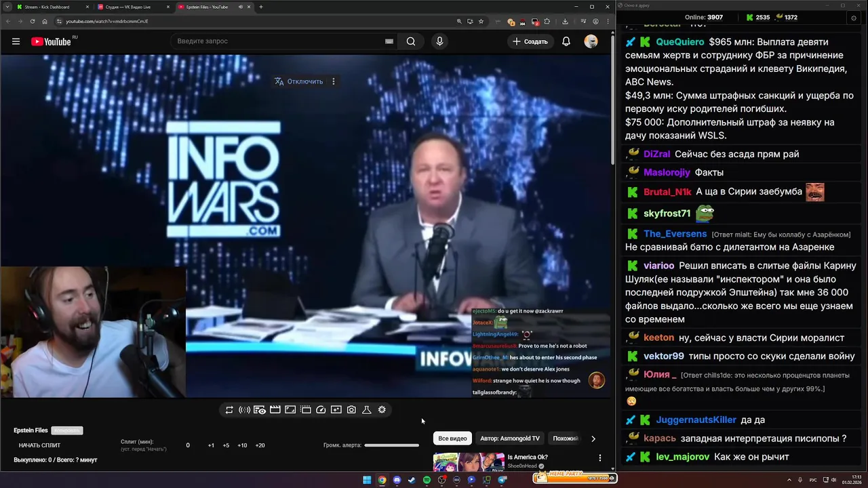Screen dimensions: 868x488
Task: Open browser downloads icon
Action: [x=565, y=21]
